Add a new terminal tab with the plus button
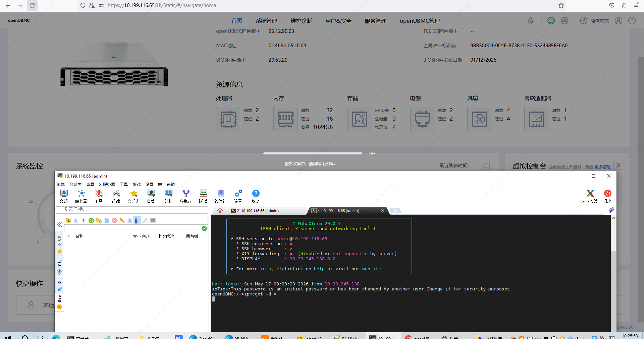Viewport: 644px width, 339px height. pos(395,211)
